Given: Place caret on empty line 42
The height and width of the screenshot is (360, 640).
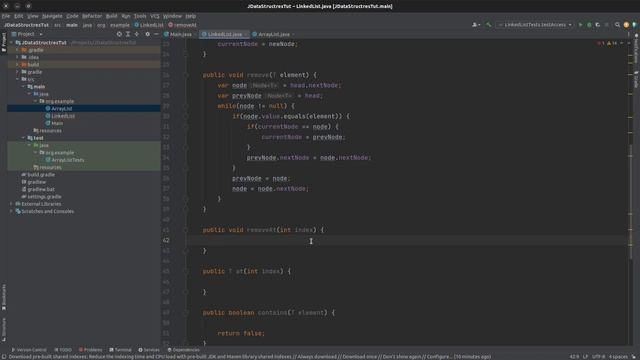Looking at the screenshot, I should point(406,240).
